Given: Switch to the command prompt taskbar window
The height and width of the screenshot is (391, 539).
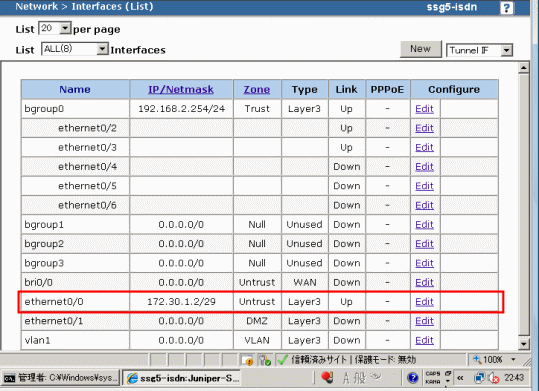Looking at the screenshot, I should point(61,378).
